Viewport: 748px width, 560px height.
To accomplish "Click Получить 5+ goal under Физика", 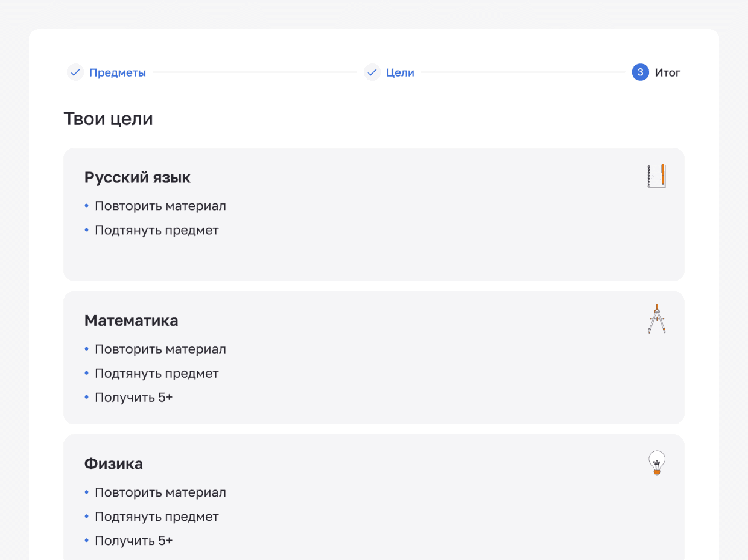I will click(134, 541).
